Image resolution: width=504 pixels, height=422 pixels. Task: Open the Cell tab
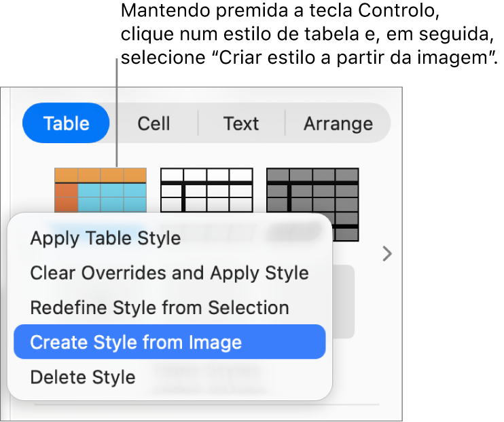[x=154, y=123]
